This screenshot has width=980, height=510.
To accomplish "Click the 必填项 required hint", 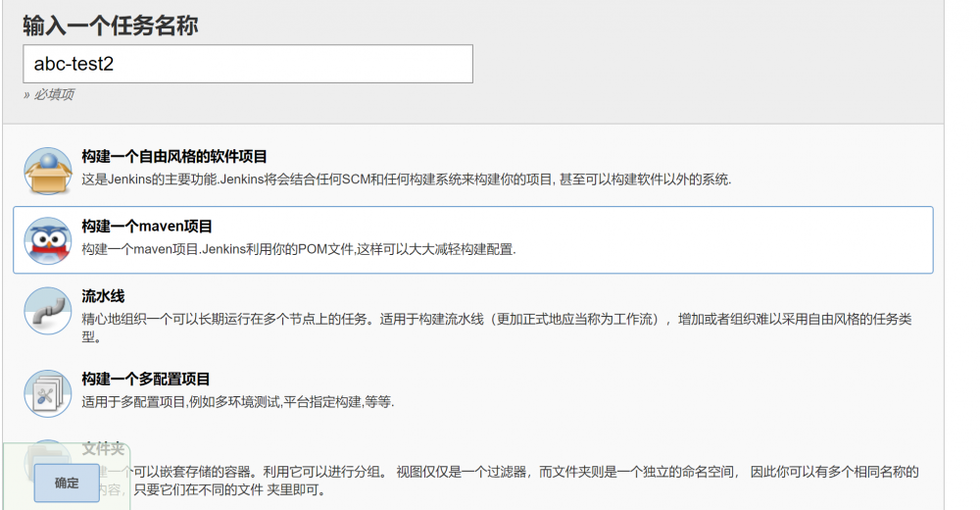I will pos(49,94).
